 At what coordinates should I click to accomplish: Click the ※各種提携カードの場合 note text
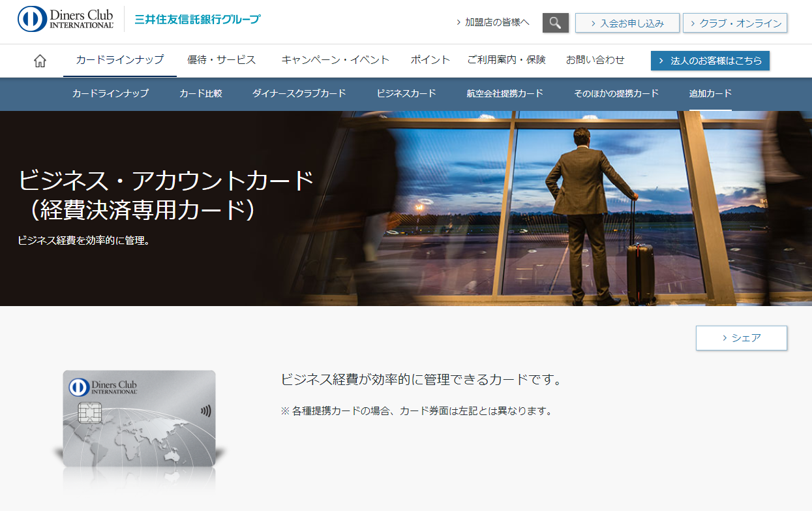[416, 411]
